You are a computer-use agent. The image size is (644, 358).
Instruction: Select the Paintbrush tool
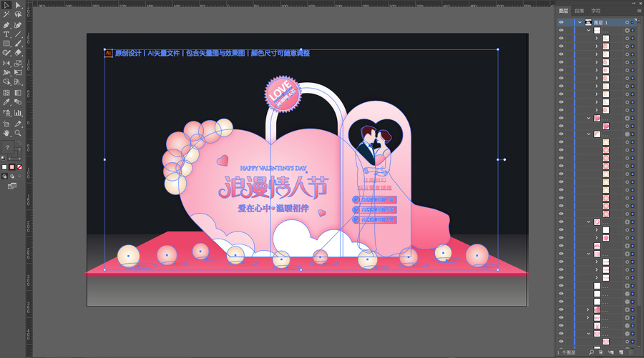tap(18, 44)
